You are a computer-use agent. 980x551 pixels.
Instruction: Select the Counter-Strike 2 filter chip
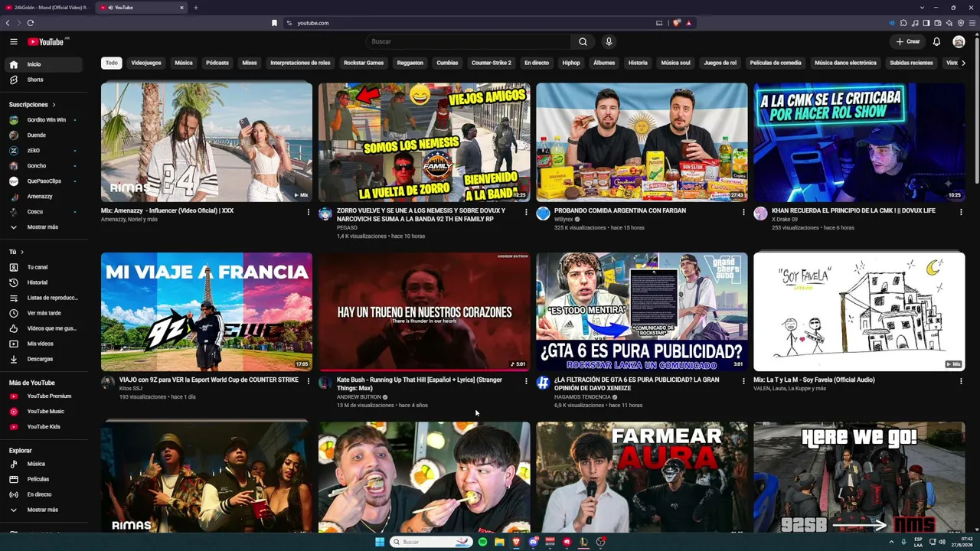pyautogui.click(x=492, y=63)
